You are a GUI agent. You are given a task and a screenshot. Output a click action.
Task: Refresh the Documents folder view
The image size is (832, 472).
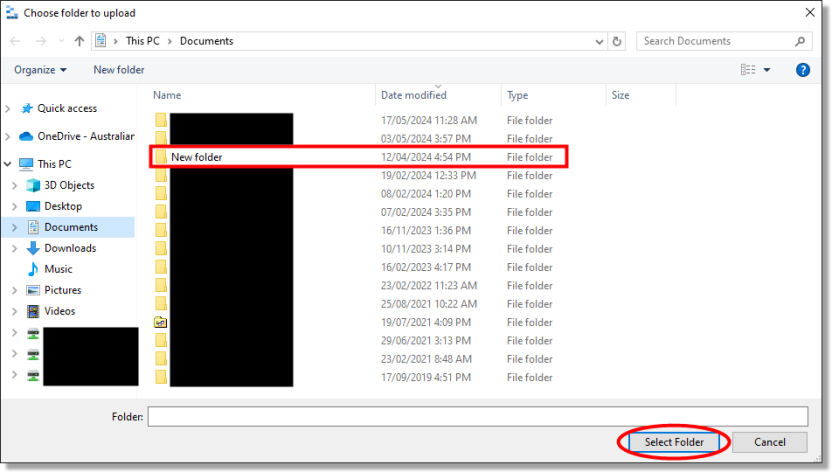pyautogui.click(x=617, y=41)
